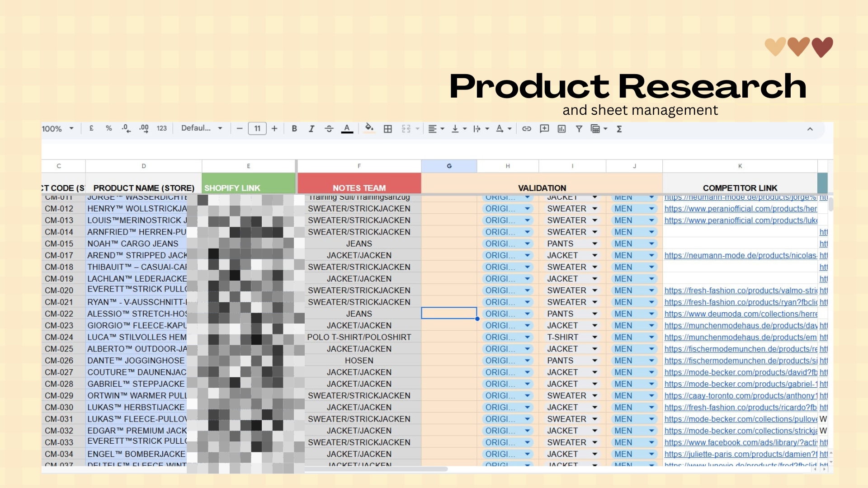Insert a chart using toolbar icon
The width and height of the screenshot is (868, 488).
pos(561,129)
